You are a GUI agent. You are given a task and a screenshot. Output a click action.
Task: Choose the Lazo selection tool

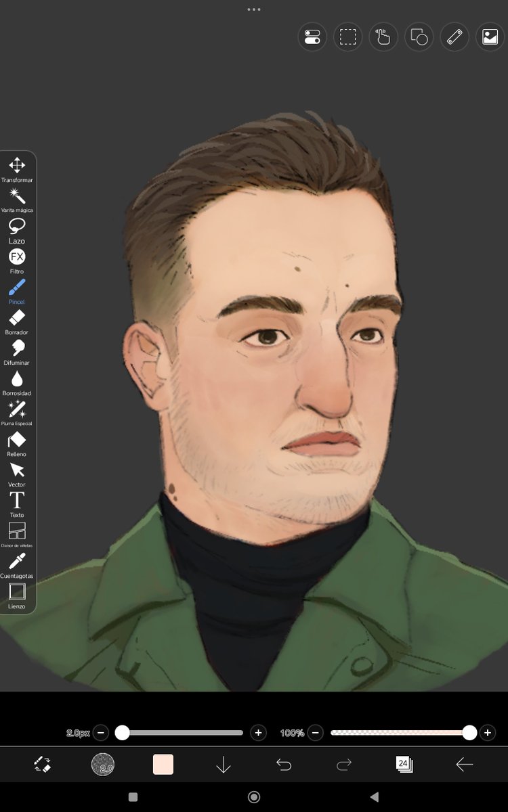17,230
